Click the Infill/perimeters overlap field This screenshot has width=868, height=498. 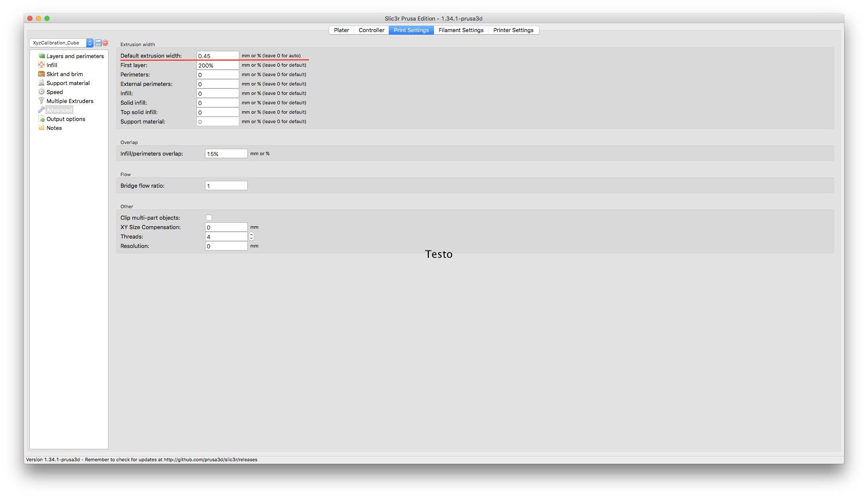coord(226,153)
